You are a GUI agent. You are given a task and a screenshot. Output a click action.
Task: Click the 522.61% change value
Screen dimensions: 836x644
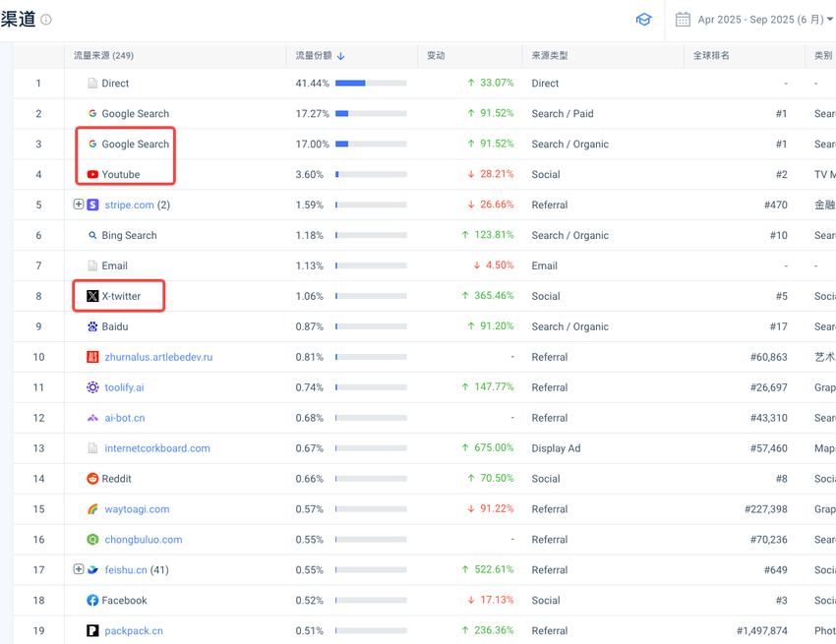[x=494, y=569]
